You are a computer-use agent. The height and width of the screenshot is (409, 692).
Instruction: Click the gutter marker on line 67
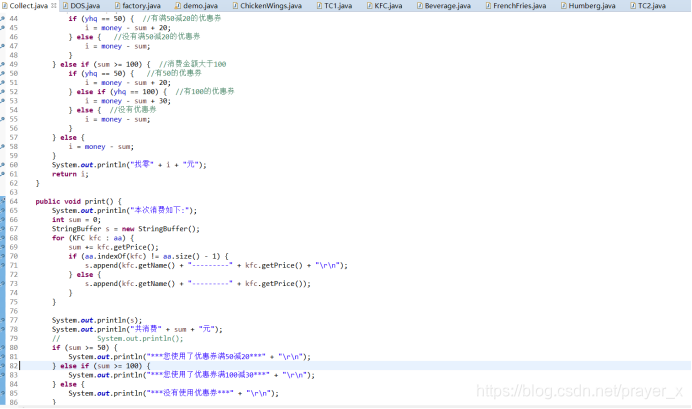[x=3, y=229]
